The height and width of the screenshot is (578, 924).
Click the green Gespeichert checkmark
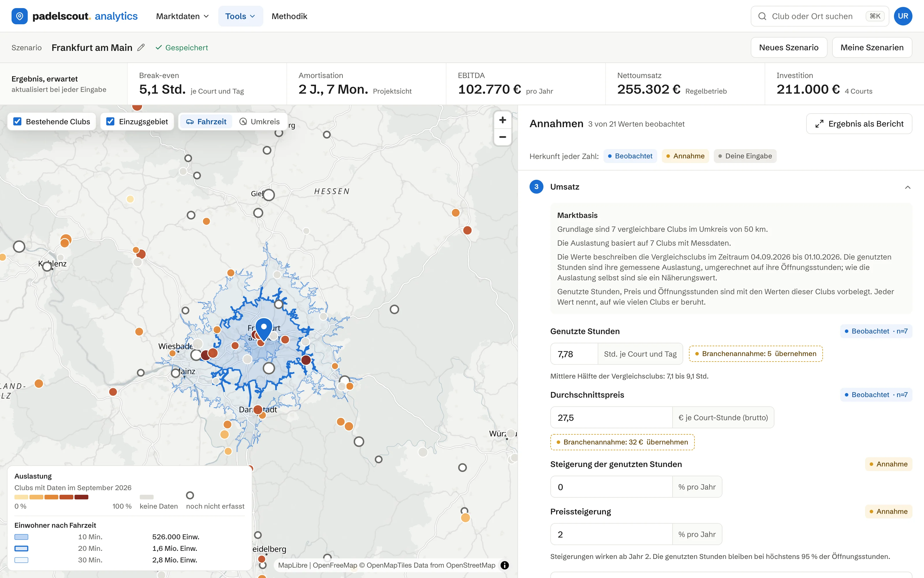(159, 47)
